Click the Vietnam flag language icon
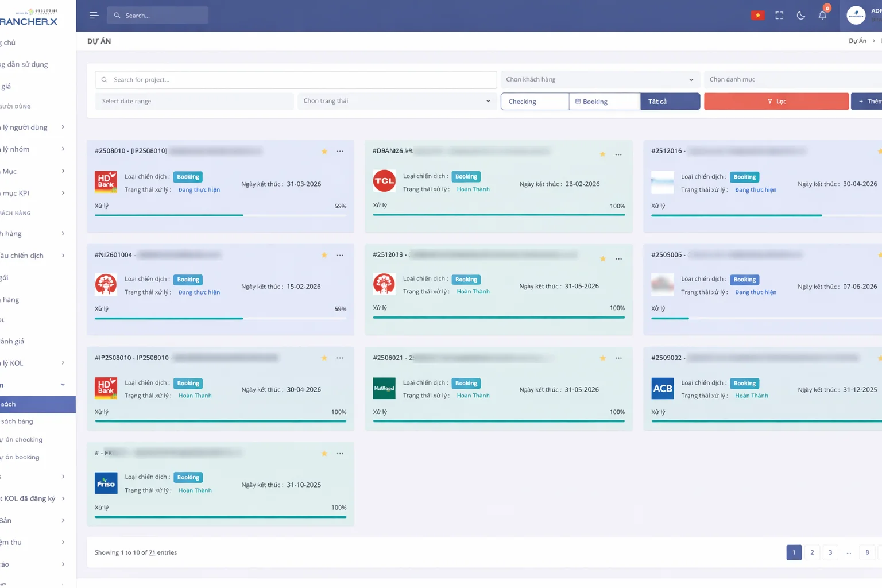 757,16
